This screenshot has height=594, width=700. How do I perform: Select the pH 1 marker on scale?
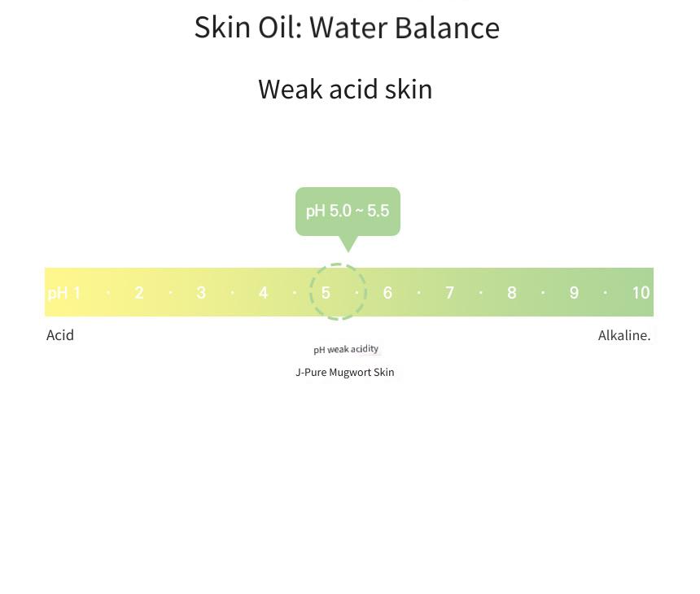tap(63, 293)
